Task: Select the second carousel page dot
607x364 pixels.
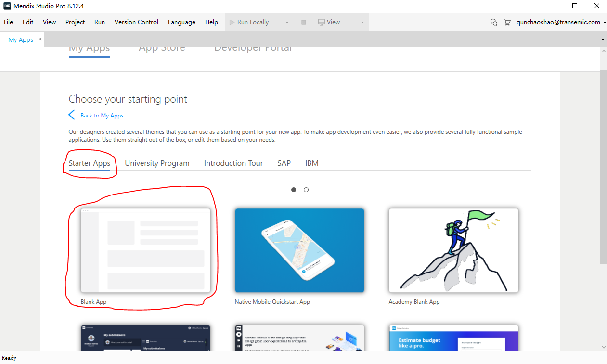Action: (306, 190)
